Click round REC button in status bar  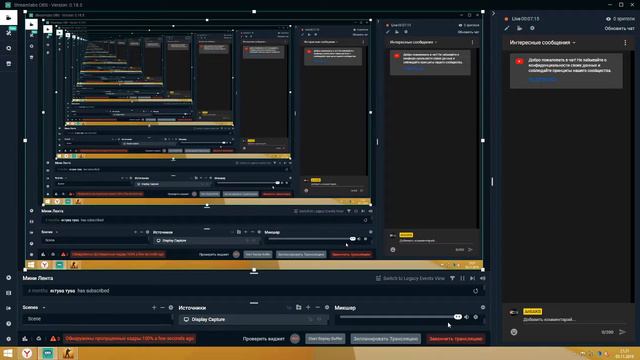pos(295,338)
